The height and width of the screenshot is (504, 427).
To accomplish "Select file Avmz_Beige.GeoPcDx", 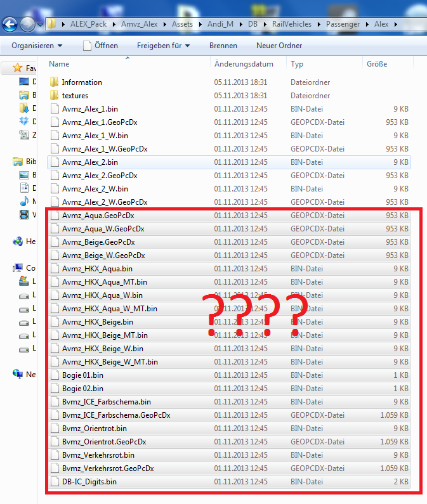I will click(229, 242).
